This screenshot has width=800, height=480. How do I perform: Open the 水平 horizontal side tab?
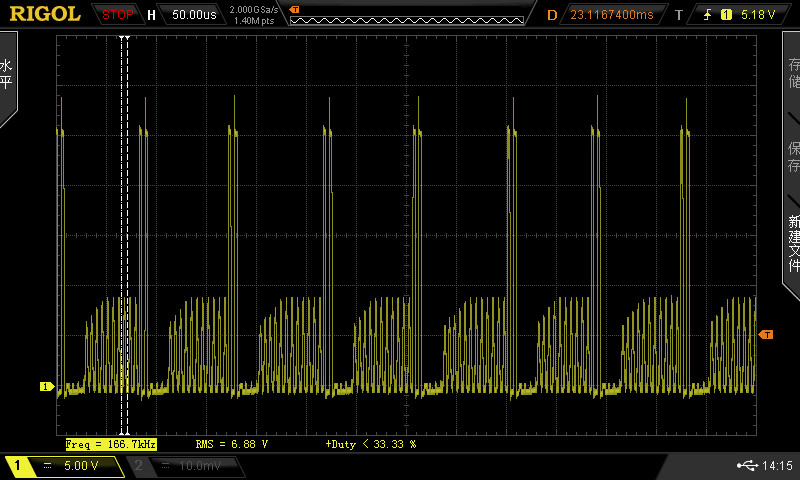tap(7, 75)
